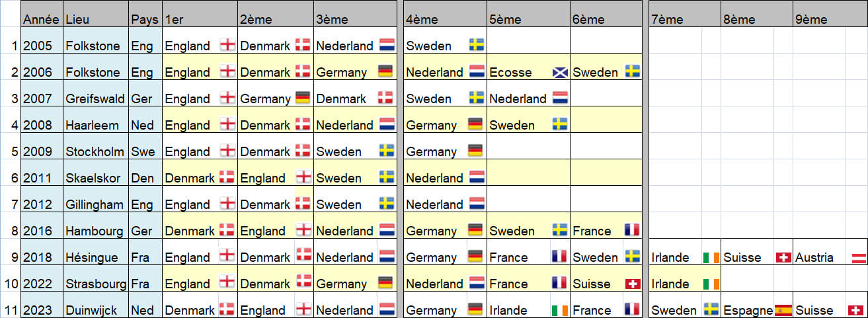Click Ireland flag in the 2022 row

pos(711,283)
